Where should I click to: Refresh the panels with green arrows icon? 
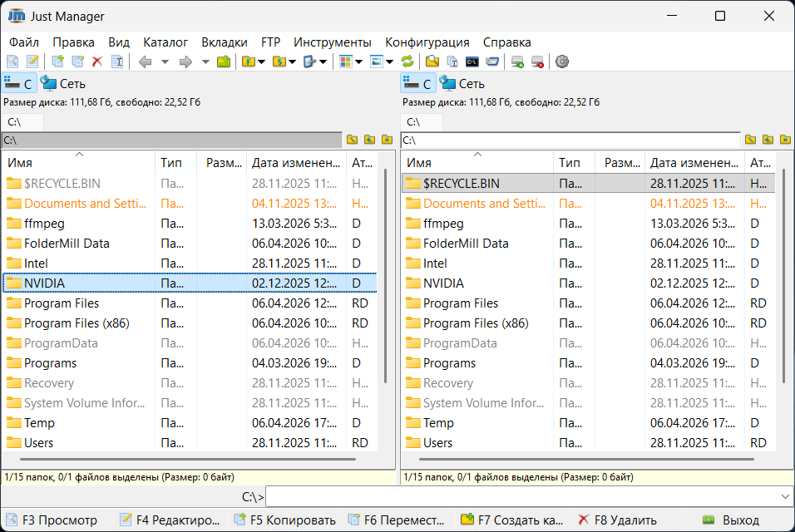(407, 62)
